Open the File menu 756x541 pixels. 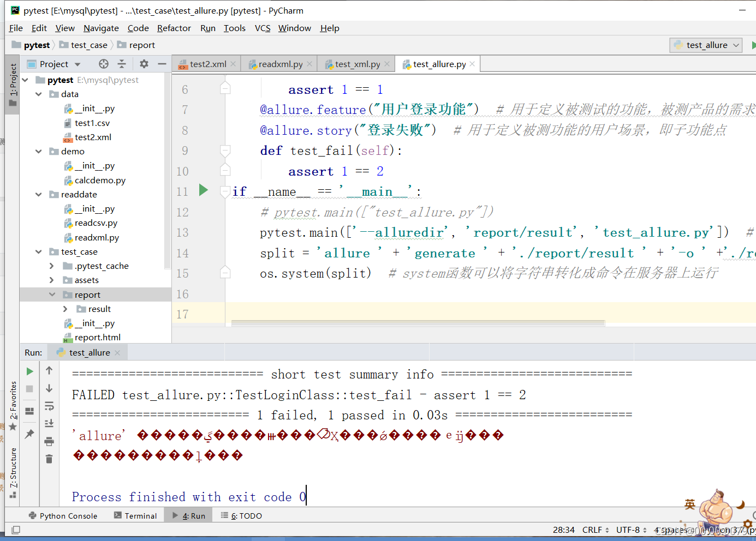tap(16, 28)
